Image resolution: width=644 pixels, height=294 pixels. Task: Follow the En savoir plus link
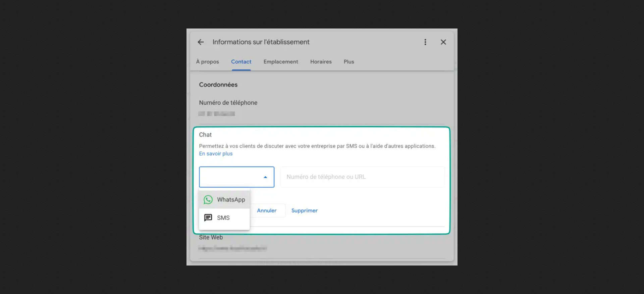click(216, 154)
